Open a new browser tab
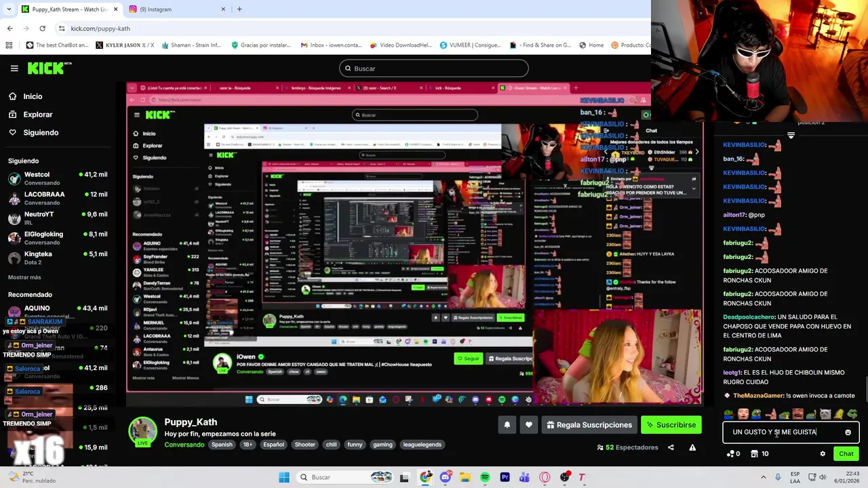The image size is (868, 488). (x=239, y=9)
